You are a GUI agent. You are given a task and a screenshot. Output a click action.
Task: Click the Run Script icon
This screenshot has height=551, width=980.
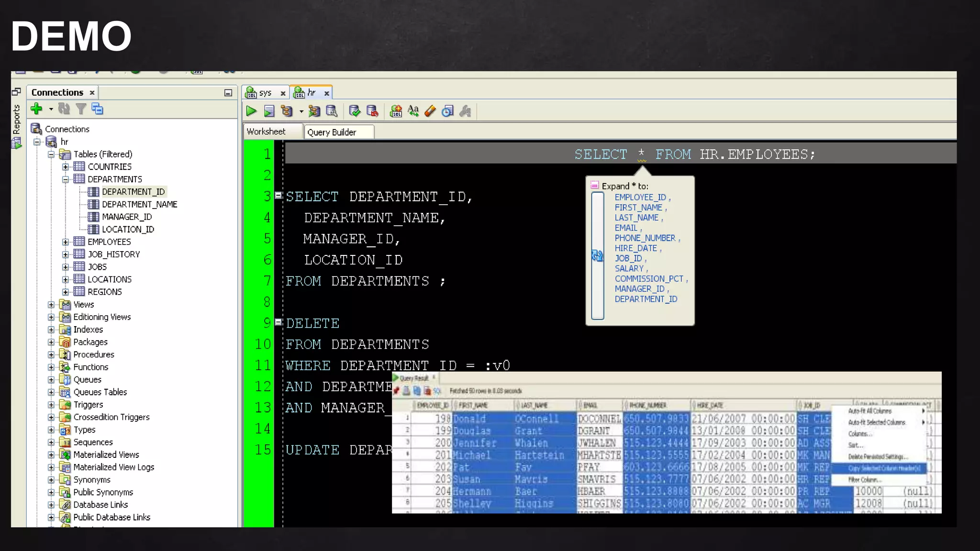click(269, 111)
